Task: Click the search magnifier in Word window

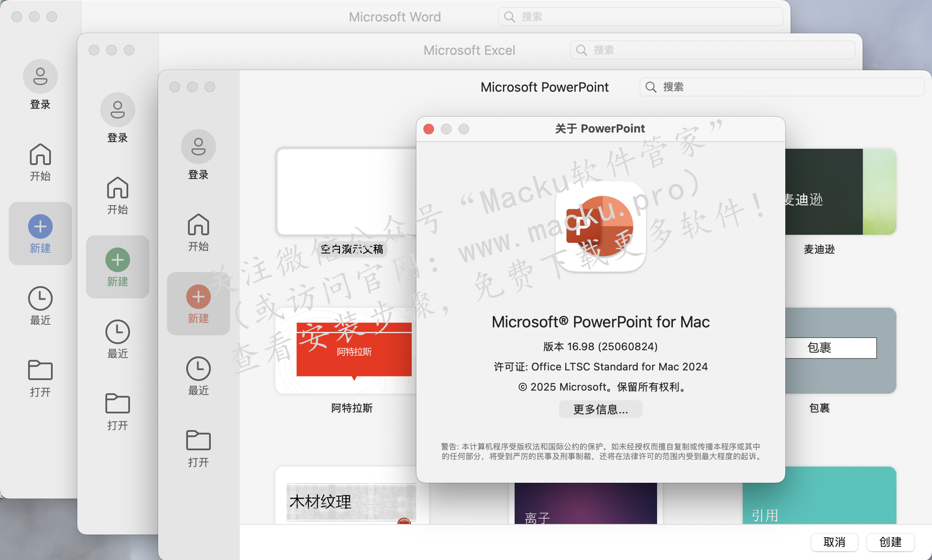Action: [509, 17]
